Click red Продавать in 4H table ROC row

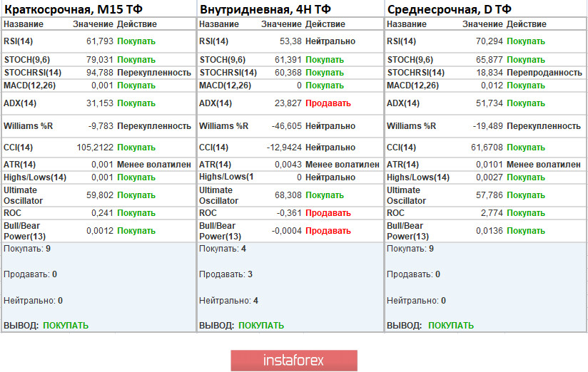pos(328,213)
